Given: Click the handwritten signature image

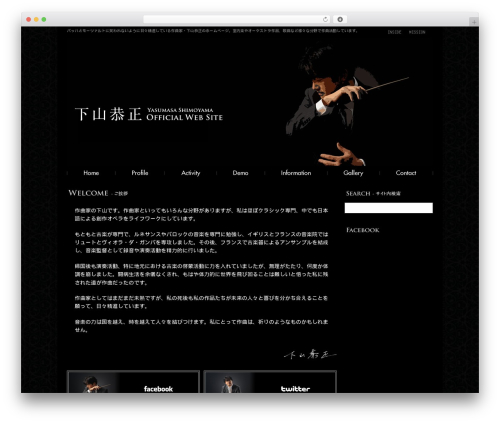Looking at the screenshot, I should click(x=310, y=354).
